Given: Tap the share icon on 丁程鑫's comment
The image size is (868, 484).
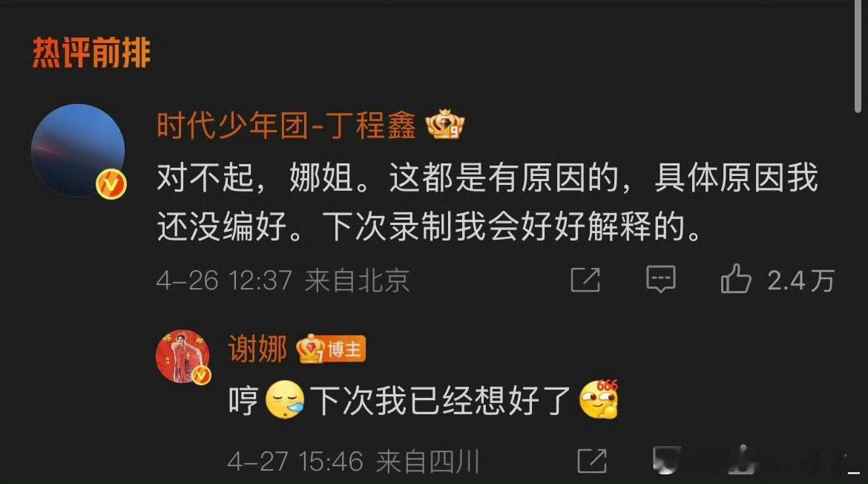Looking at the screenshot, I should pyautogui.click(x=585, y=279).
